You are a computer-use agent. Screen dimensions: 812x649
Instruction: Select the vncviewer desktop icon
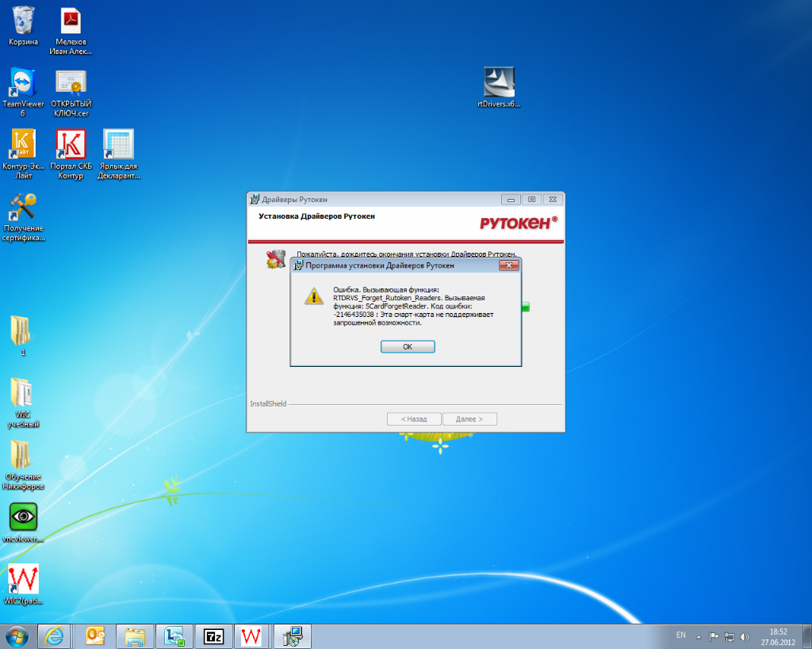[23, 517]
